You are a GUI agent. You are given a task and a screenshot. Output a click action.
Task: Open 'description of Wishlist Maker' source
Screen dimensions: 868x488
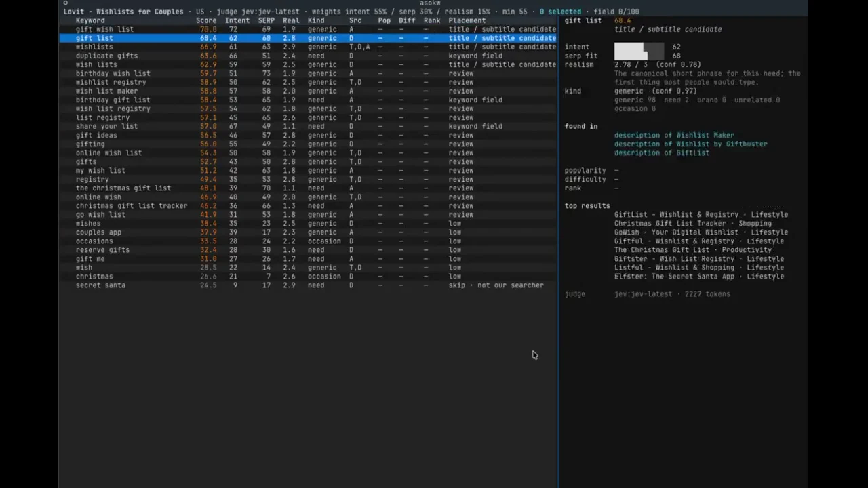coord(674,135)
